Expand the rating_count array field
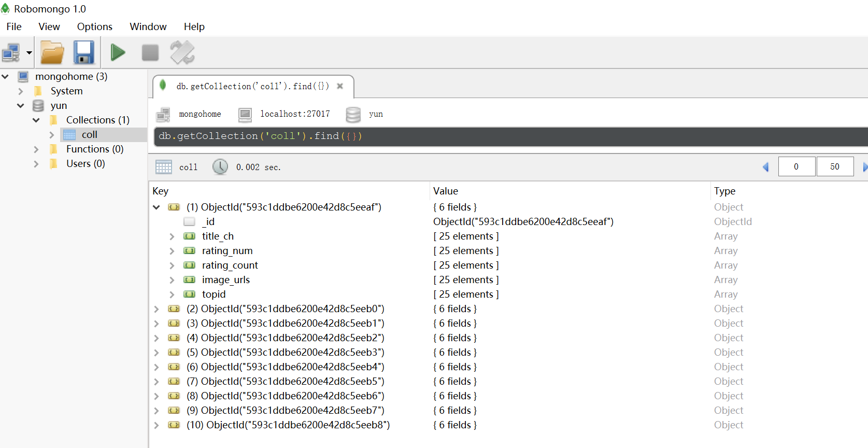Viewport: 868px width, 448px height. tap(172, 265)
